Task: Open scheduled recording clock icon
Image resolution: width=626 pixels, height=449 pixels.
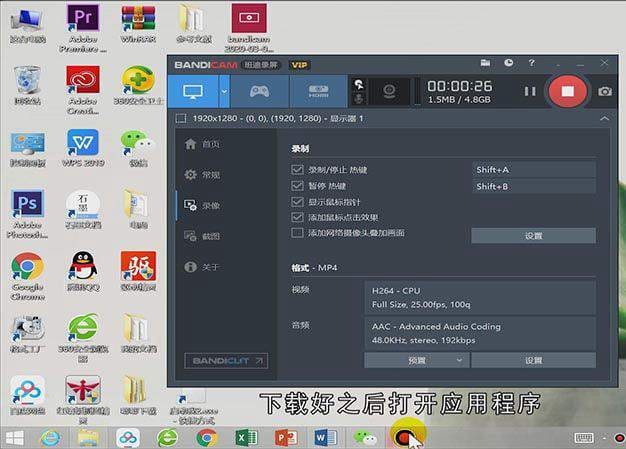Action: [508, 63]
